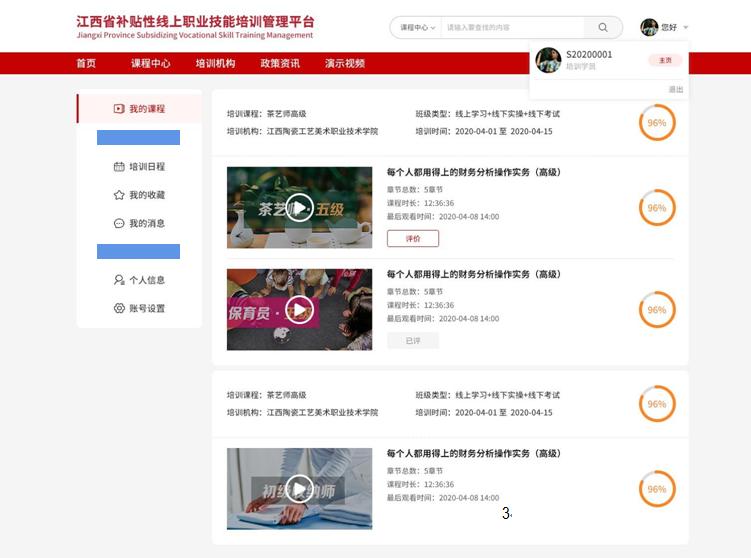Open 账号设置 gear icon
The width and height of the screenshot is (751, 558).
point(119,308)
